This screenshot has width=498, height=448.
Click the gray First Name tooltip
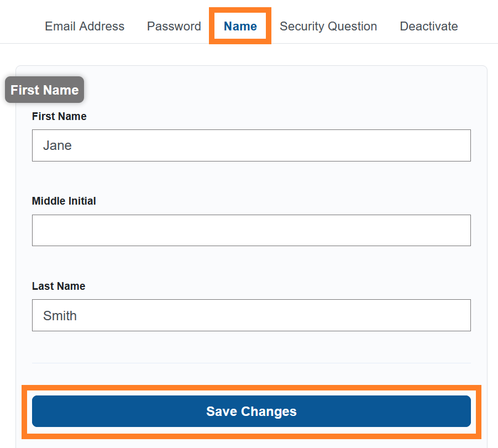point(44,90)
